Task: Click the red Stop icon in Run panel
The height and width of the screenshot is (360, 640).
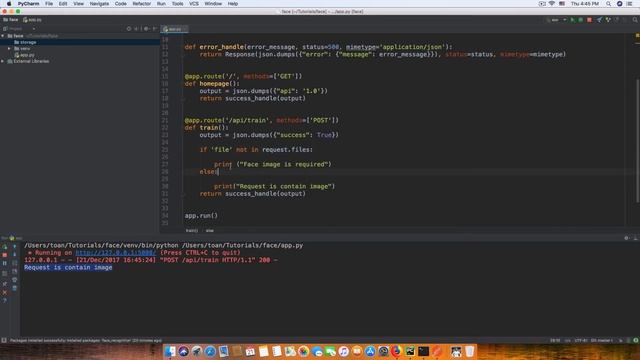Action: click(x=5, y=255)
